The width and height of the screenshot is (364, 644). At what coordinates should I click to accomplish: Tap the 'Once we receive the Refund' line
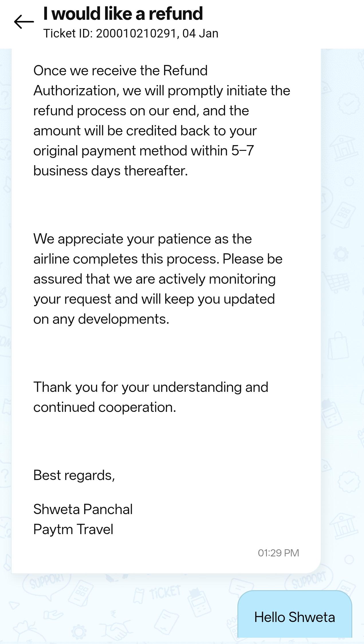pos(120,70)
